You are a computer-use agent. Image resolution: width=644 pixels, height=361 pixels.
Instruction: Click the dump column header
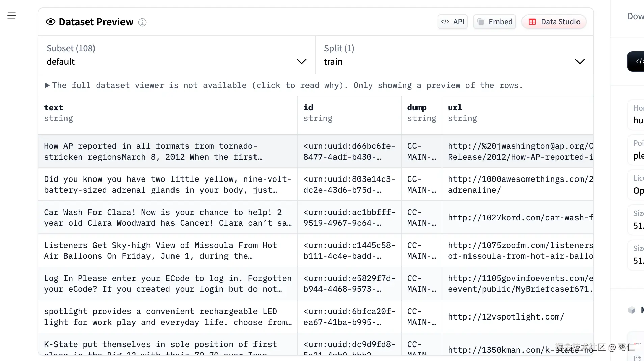coord(417,108)
